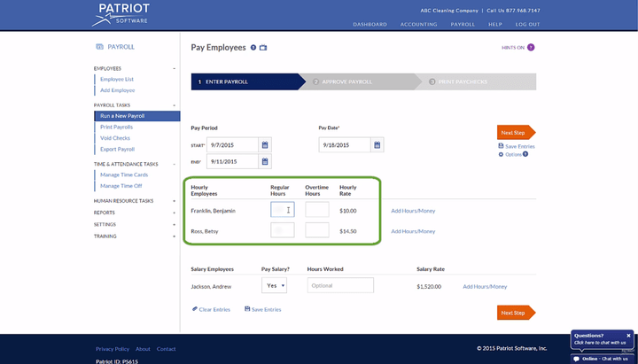Open Employee List in the sidebar

117,79
